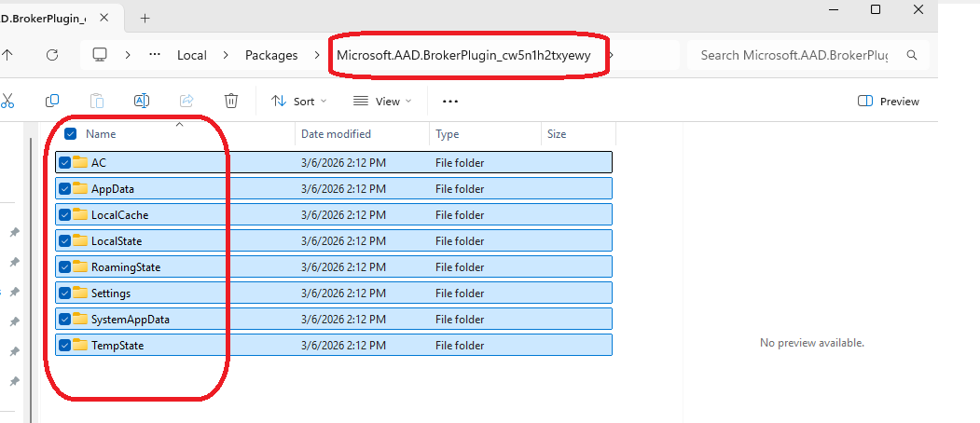
Task: Click the Copy icon in toolbar
Action: tap(52, 101)
